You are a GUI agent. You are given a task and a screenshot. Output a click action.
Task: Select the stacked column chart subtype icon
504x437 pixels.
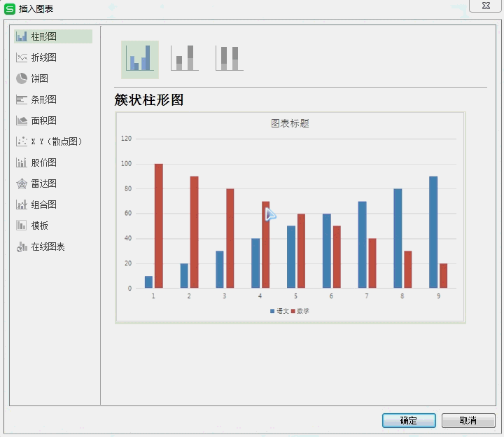[184, 59]
